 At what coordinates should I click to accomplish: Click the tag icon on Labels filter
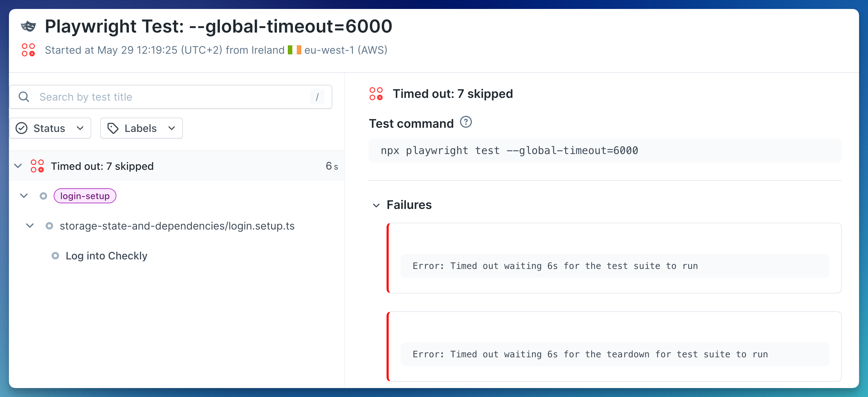click(x=113, y=128)
